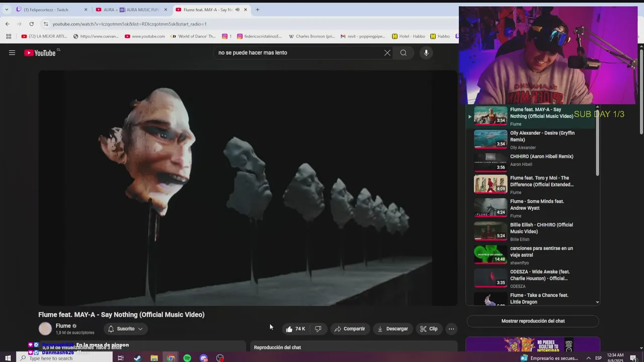This screenshot has height=362, width=644.
Task: Click the playlist scroll-down arrow
Action: (597, 302)
